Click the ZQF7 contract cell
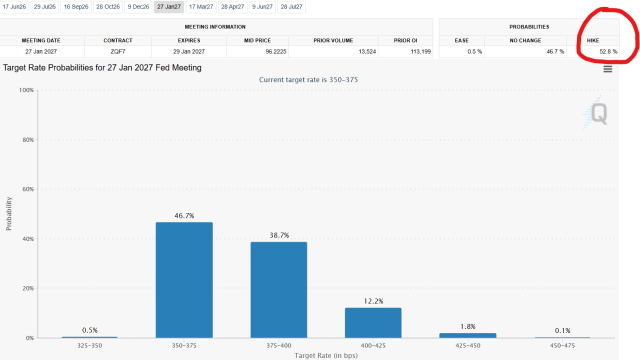 tap(118, 52)
